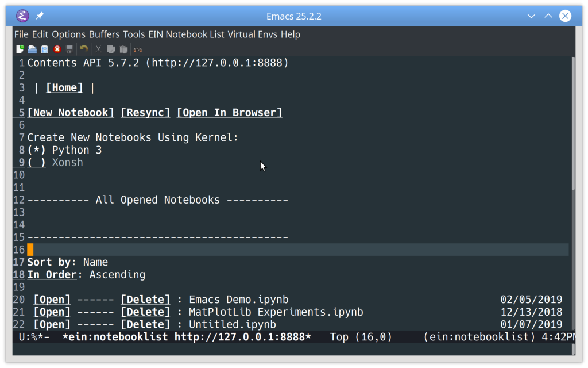Viewport: 588px width, 368px height.
Task: Click the U:%*- status in mode line
Action: [x=34, y=337]
